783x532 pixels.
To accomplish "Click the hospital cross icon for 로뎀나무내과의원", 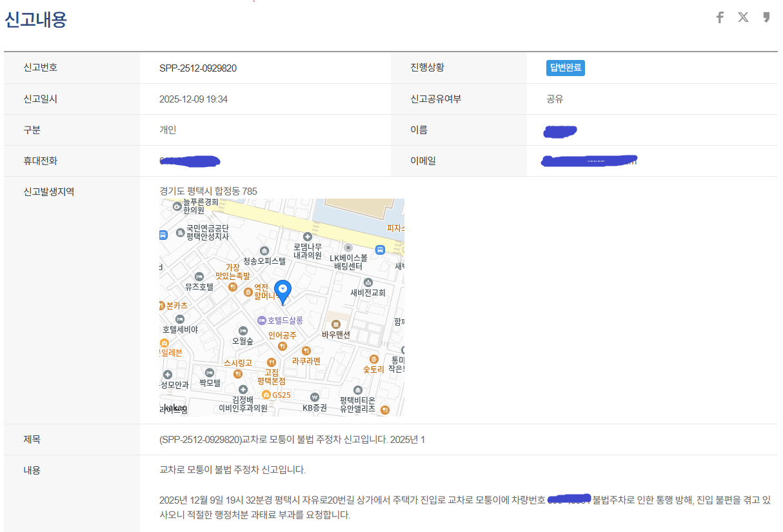I will (307, 236).
